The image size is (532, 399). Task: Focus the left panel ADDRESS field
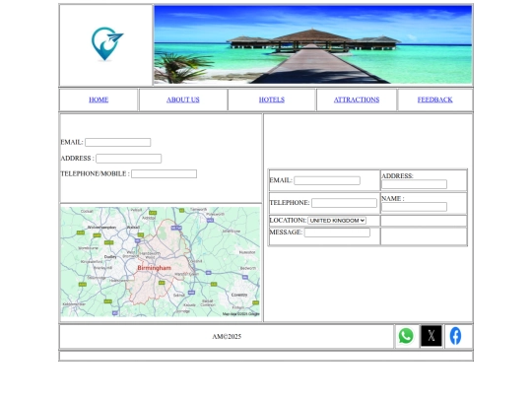(x=129, y=159)
